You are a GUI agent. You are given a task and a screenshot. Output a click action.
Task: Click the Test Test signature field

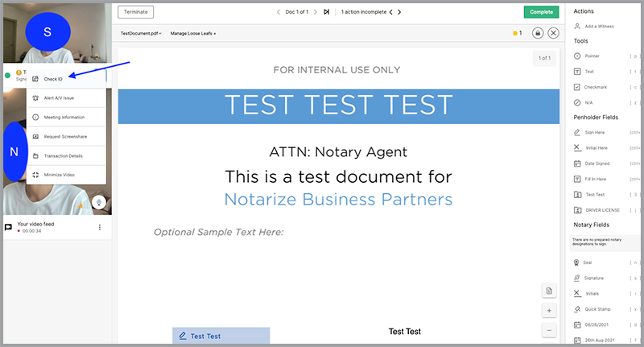(221, 336)
